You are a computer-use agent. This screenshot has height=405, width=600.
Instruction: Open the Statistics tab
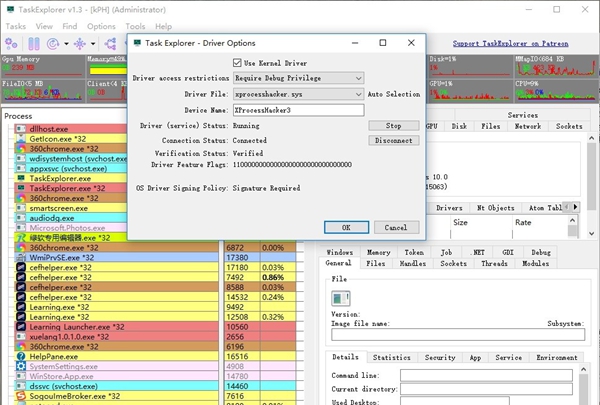392,358
